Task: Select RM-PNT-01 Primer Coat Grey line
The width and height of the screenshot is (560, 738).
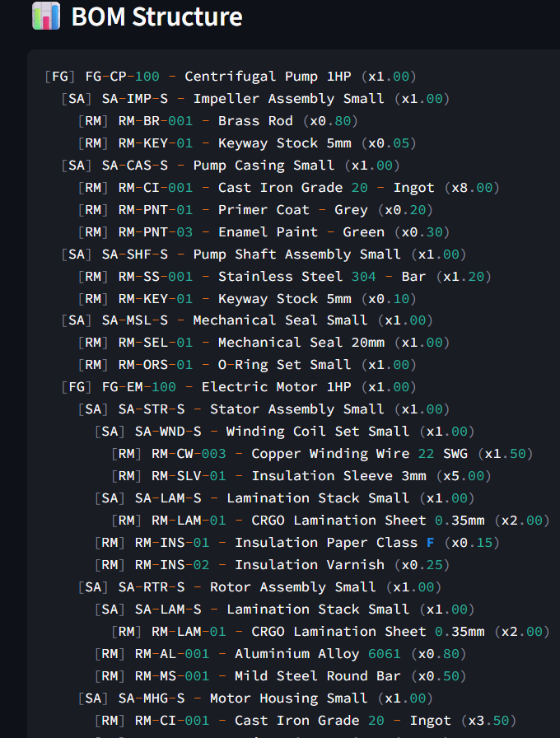Action: 255,210
